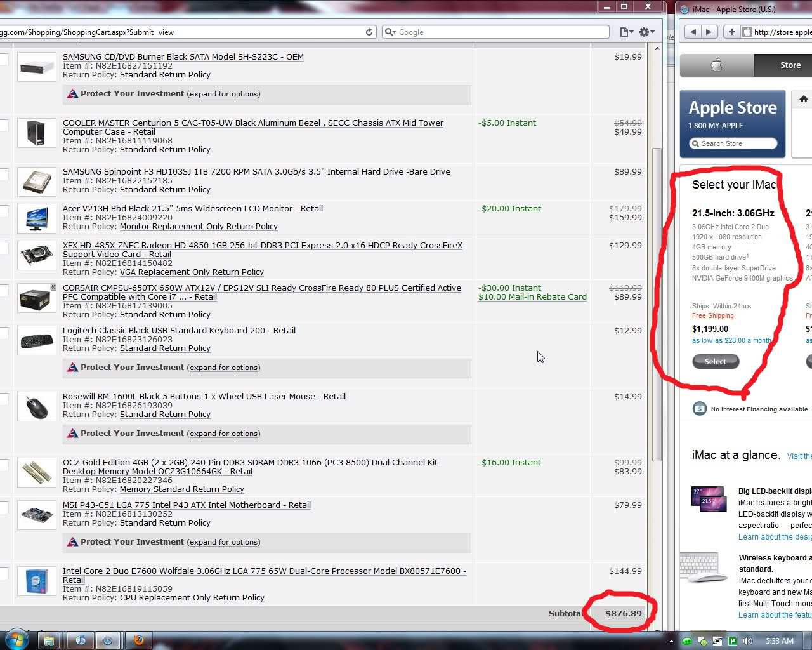This screenshot has width=812, height=650.
Task: Select the $876.89 subtotal amount
Action: pos(624,614)
